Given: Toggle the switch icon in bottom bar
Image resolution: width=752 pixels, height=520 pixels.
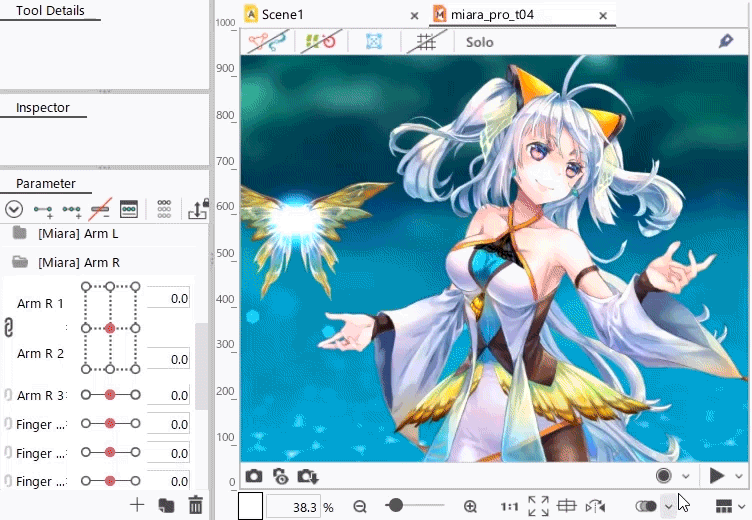Looking at the screenshot, I should tap(646, 506).
